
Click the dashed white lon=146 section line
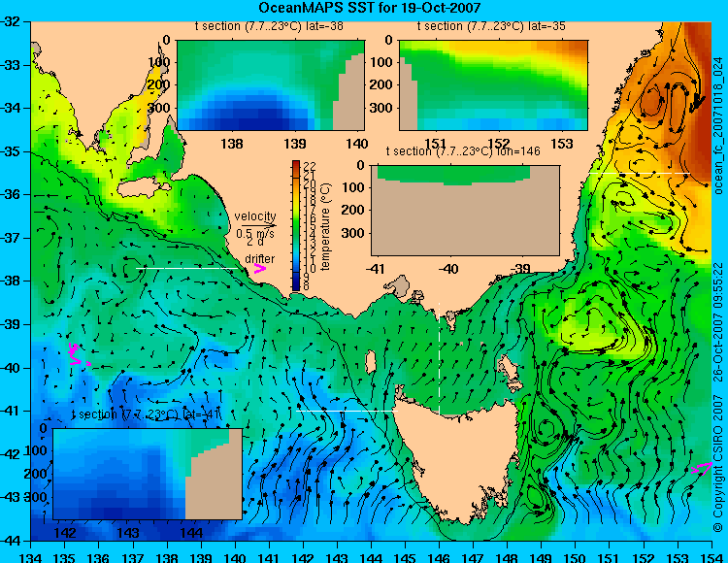pos(439,358)
